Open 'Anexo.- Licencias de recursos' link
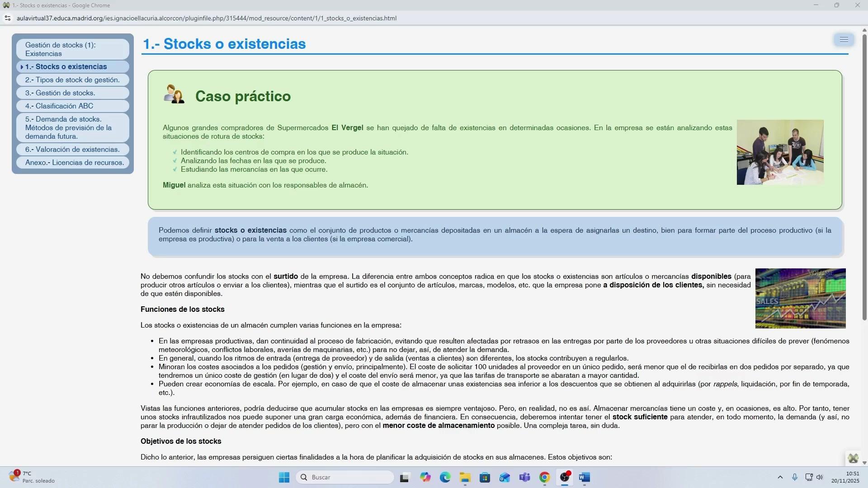Image resolution: width=868 pixels, height=488 pixels. coord(74,163)
